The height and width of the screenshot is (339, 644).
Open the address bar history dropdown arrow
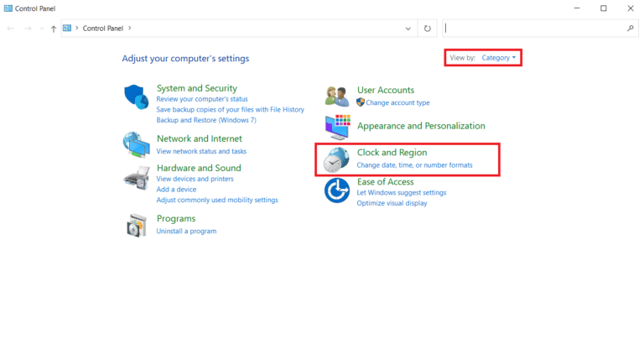point(410,29)
